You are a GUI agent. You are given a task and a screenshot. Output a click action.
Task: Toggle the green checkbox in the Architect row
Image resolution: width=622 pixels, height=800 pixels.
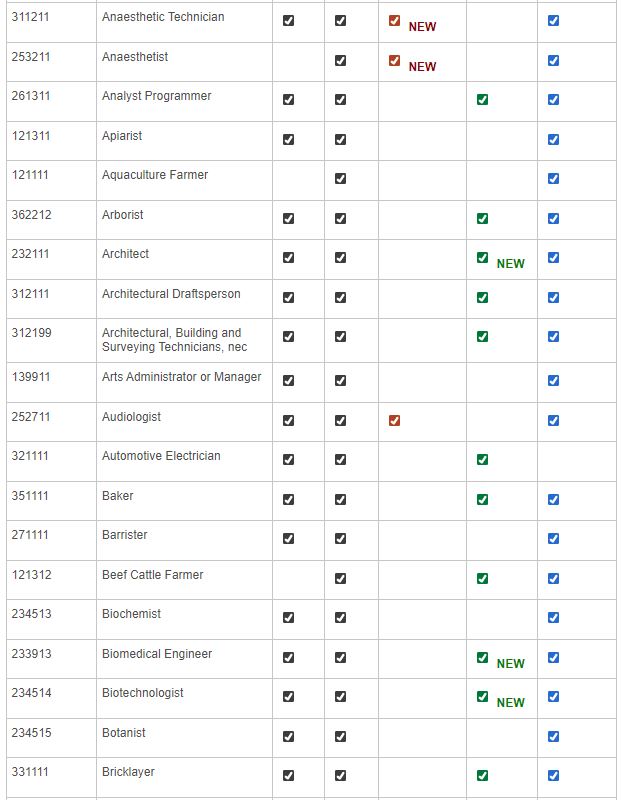coord(482,258)
